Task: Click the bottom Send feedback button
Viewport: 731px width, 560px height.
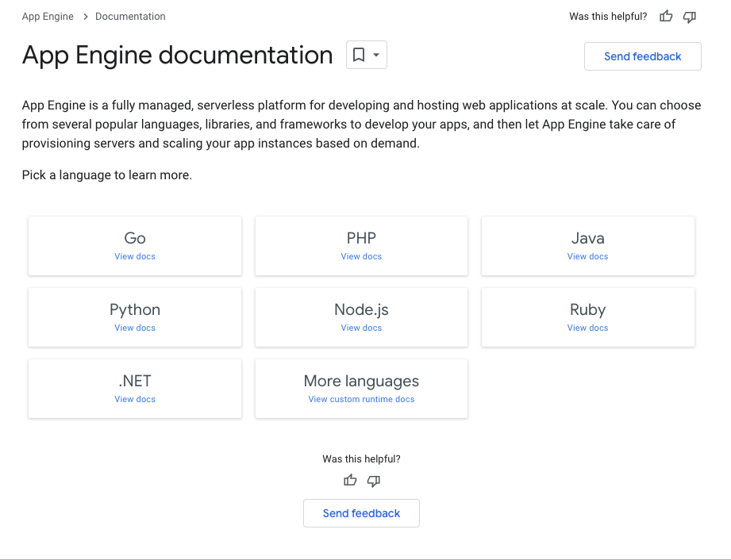Action: [361, 513]
